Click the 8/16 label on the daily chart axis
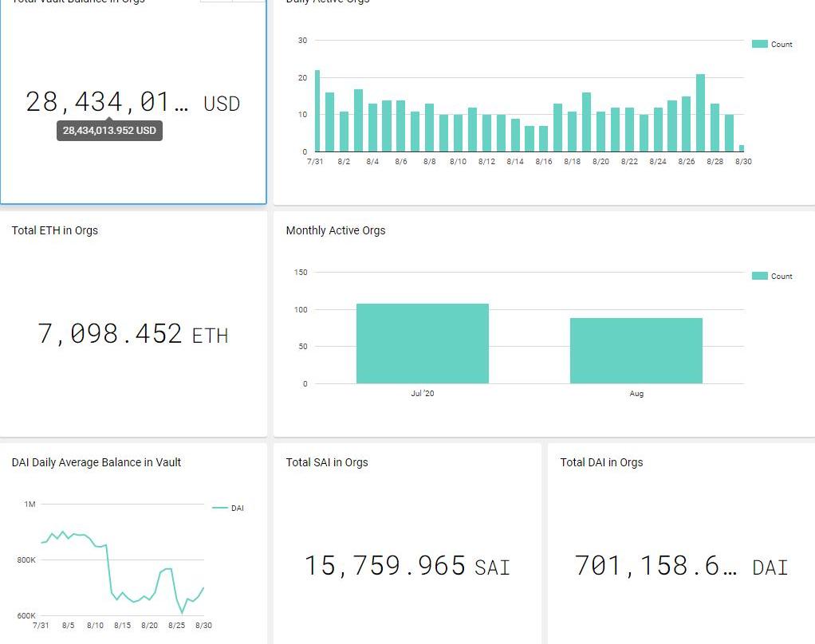The width and height of the screenshot is (815, 644). pyautogui.click(x=543, y=162)
